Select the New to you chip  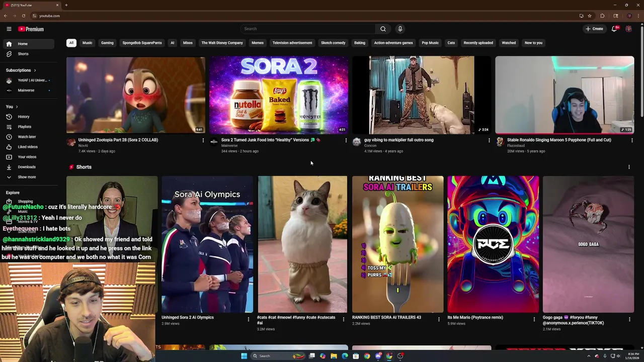(x=533, y=43)
